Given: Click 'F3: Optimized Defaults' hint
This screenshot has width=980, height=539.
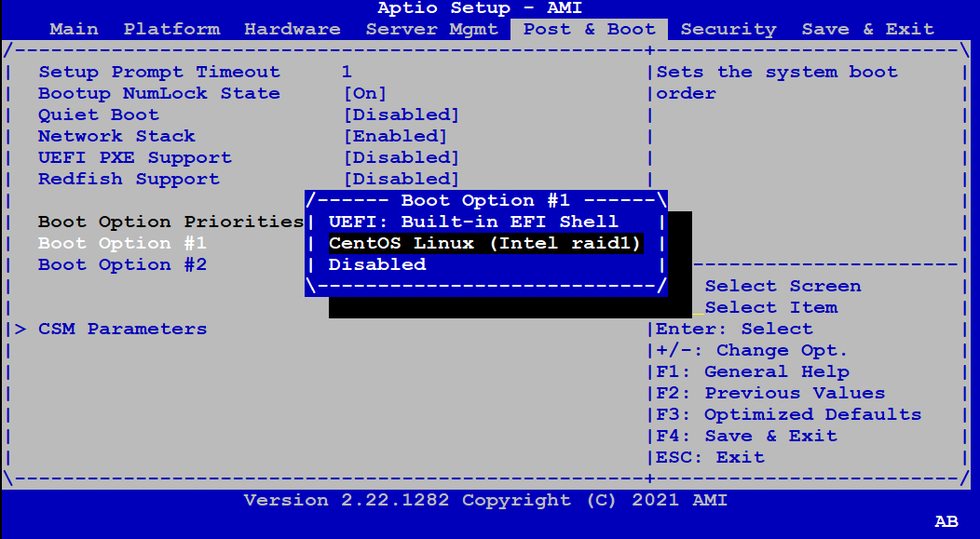Looking at the screenshot, I should point(789,414).
